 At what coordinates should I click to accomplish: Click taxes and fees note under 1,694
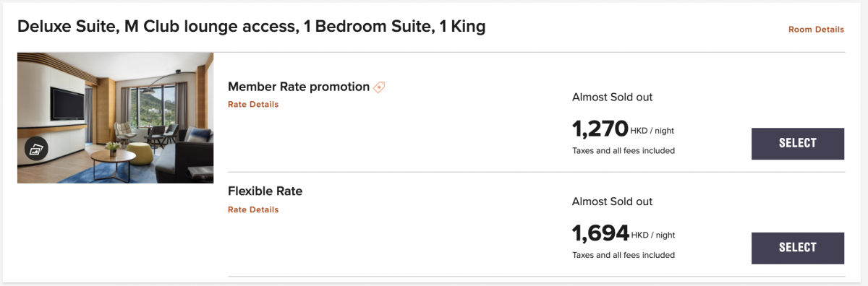pyautogui.click(x=623, y=255)
